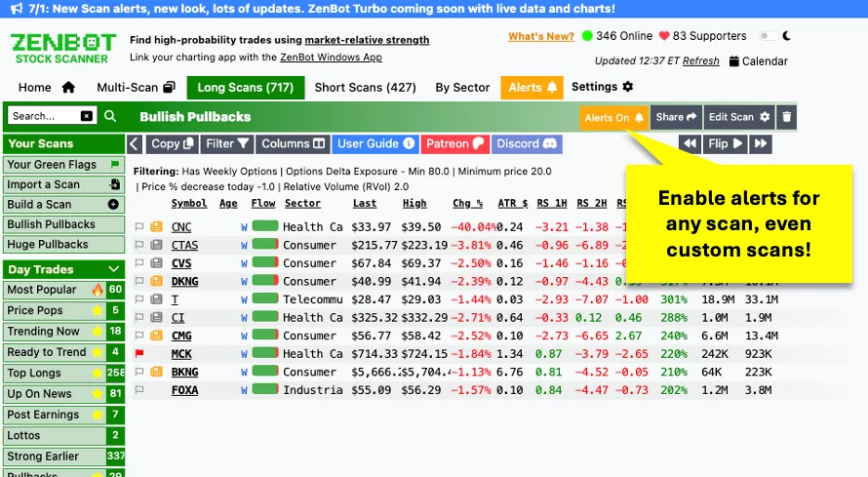The height and width of the screenshot is (477, 868).
Task: Open the Calendar
Action: [x=759, y=61]
